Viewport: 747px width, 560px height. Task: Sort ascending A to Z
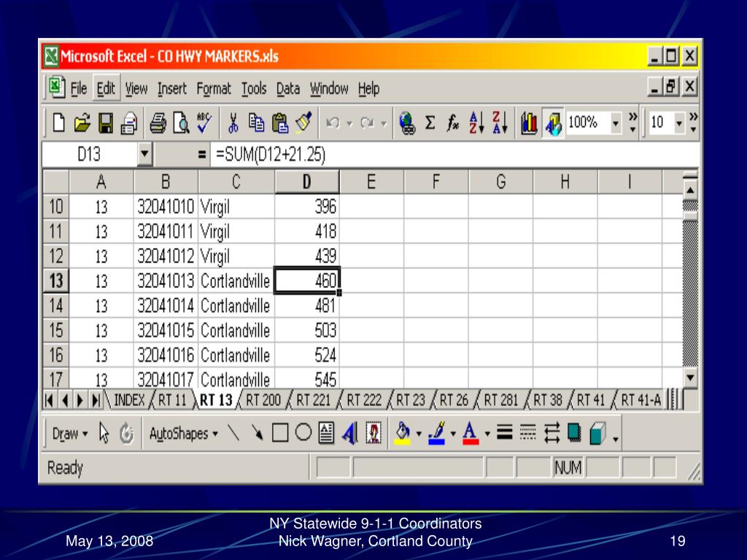click(x=476, y=122)
